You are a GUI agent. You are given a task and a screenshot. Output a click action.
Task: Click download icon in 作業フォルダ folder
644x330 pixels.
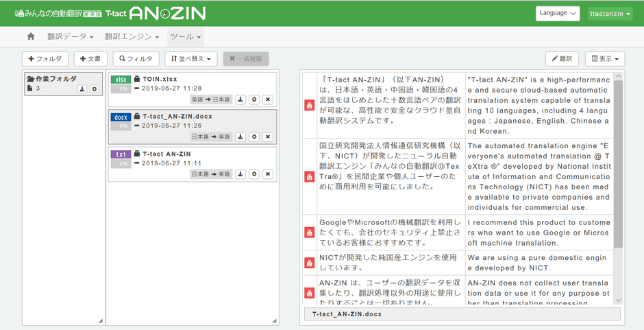click(x=82, y=89)
